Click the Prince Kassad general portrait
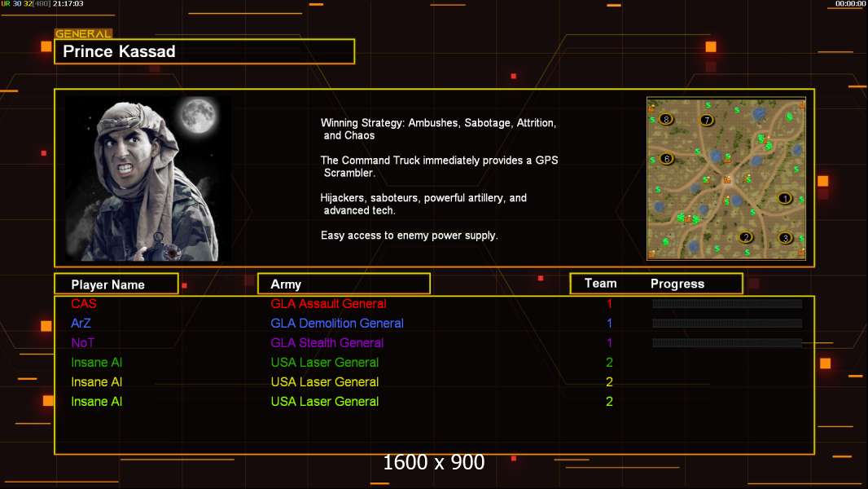The height and width of the screenshot is (489, 868). pyautogui.click(x=143, y=178)
